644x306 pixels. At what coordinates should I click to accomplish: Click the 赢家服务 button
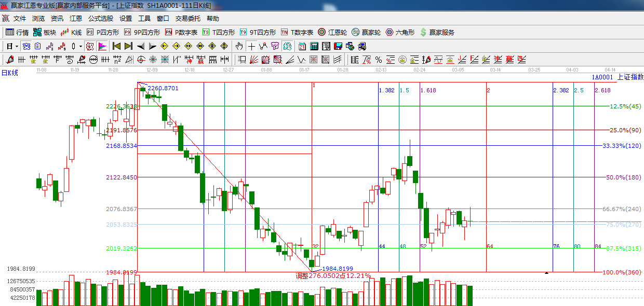point(437,32)
